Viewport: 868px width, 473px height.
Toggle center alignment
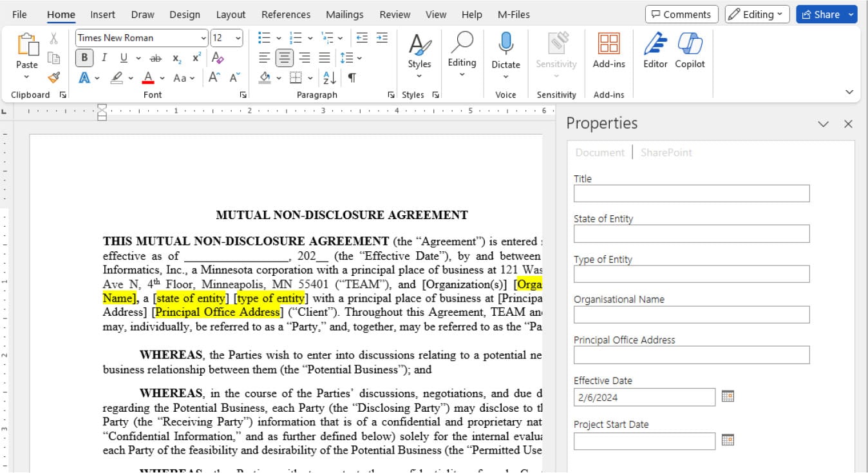[285, 58]
